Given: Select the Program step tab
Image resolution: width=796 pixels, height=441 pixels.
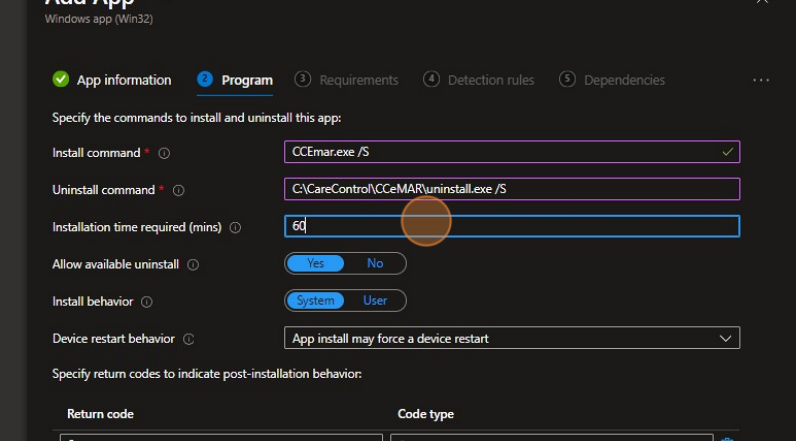Looking at the screenshot, I should tap(236, 80).
